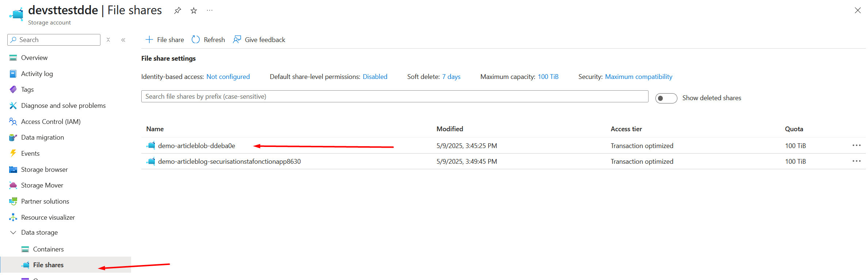Open Storage browser

coord(45,170)
